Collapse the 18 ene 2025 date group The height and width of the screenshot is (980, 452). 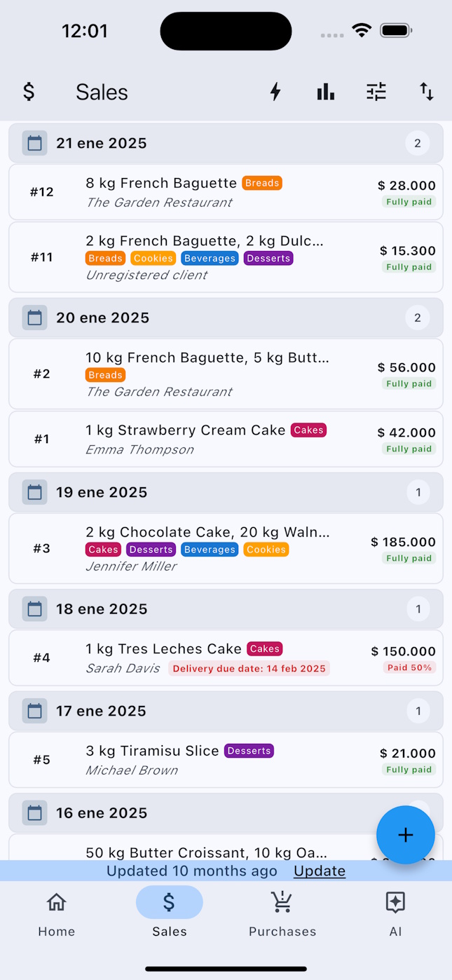coord(226,609)
